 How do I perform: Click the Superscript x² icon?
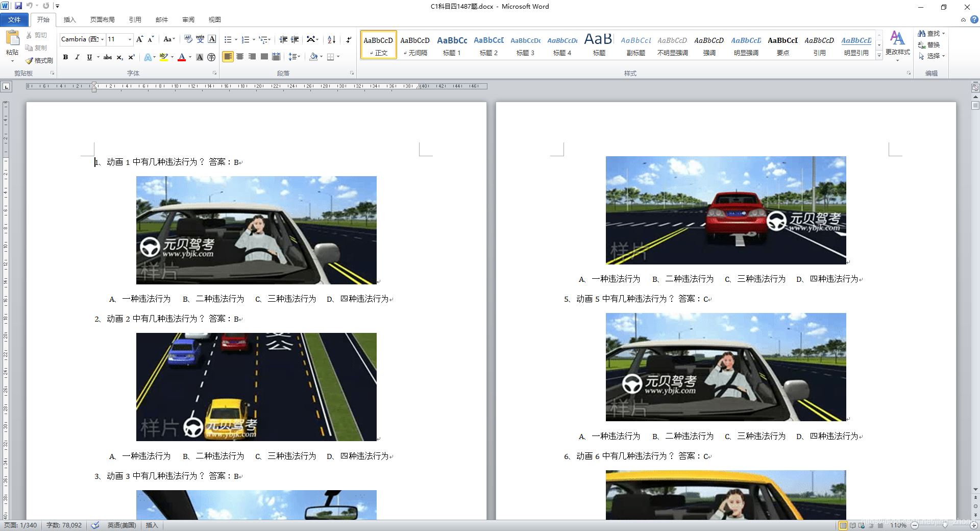[131, 57]
